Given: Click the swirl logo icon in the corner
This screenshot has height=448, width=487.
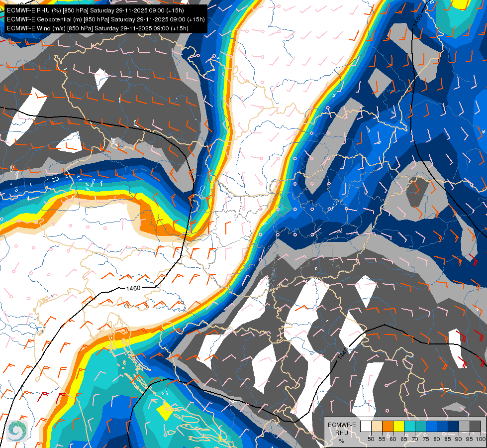Looking at the screenshot, I should click(x=17, y=431).
